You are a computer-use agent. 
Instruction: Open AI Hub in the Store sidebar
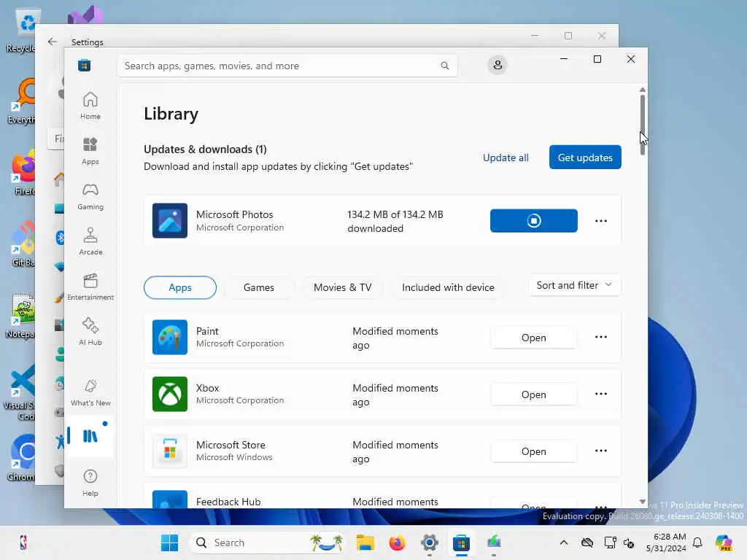tap(90, 332)
